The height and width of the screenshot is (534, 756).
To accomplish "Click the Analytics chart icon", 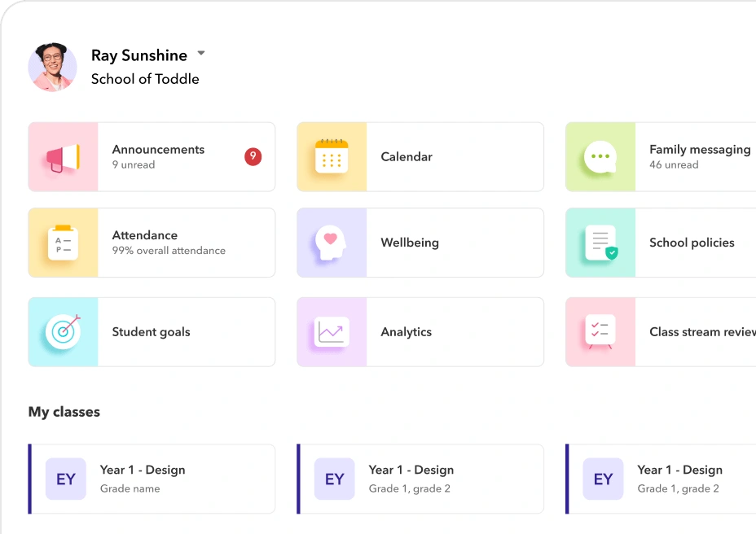I will pos(332,331).
